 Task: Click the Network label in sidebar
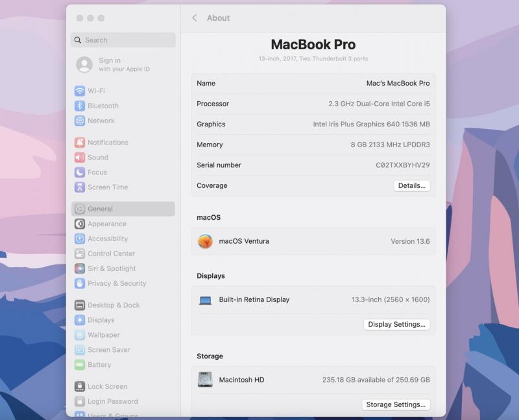click(101, 121)
